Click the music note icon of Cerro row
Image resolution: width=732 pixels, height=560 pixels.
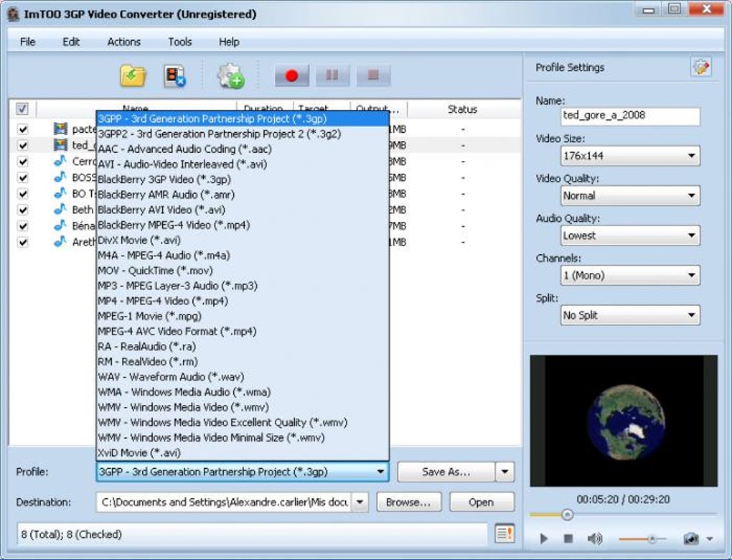60,161
